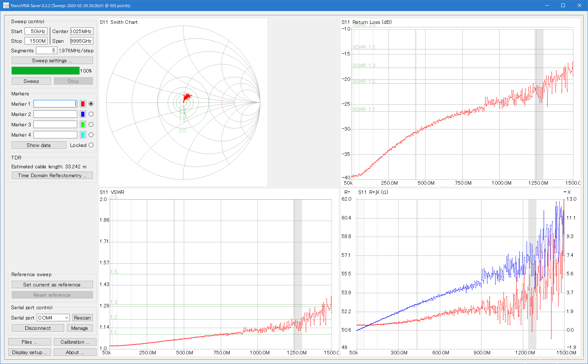Open the green Marker 3 color picker

pos(83,125)
